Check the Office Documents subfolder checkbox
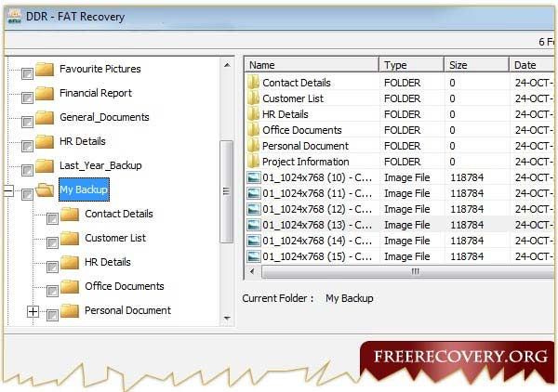Viewport: 558px width, 392px height. [x=52, y=292]
